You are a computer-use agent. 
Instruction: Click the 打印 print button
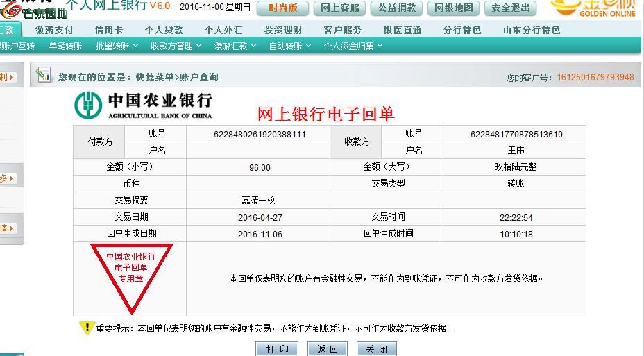tap(277, 349)
